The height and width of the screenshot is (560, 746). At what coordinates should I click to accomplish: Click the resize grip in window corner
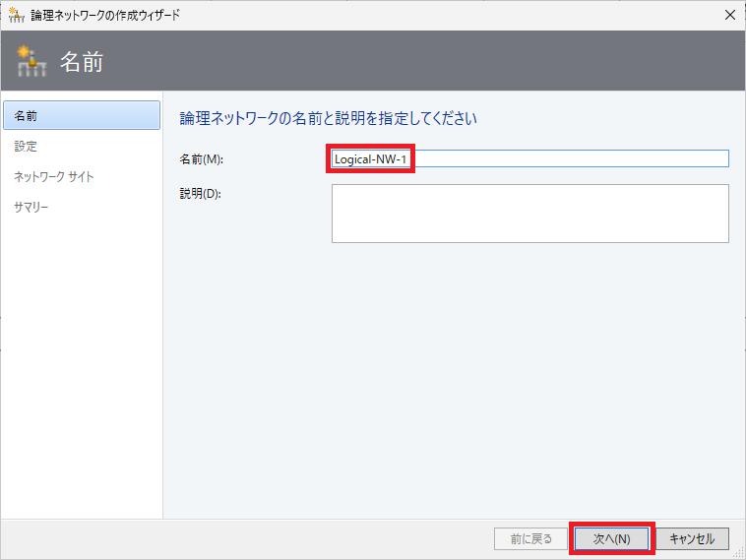(x=739, y=553)
